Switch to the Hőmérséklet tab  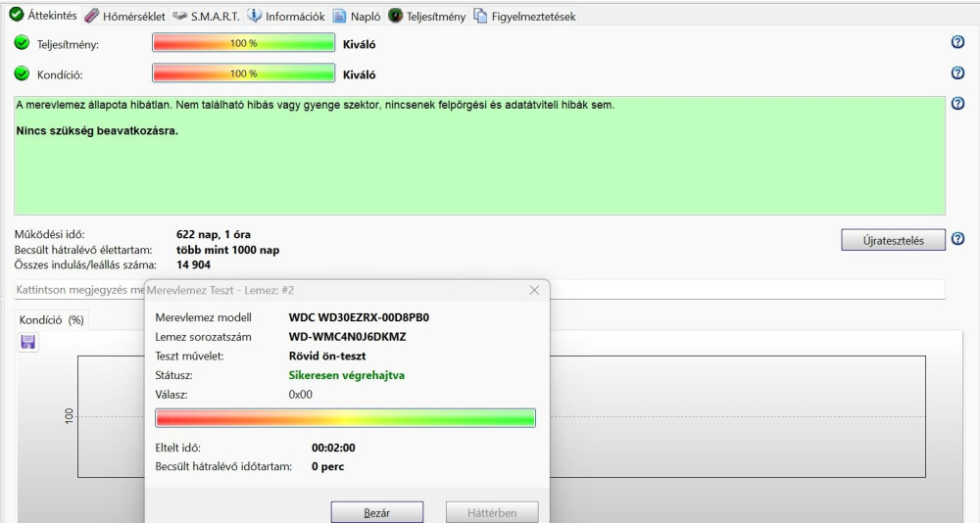(125, 17)
